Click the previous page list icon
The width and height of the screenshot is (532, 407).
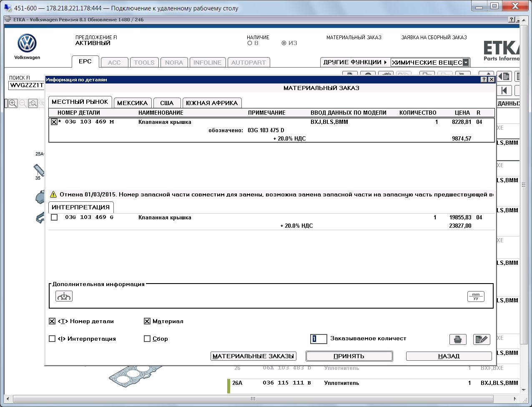click(504, 76)
